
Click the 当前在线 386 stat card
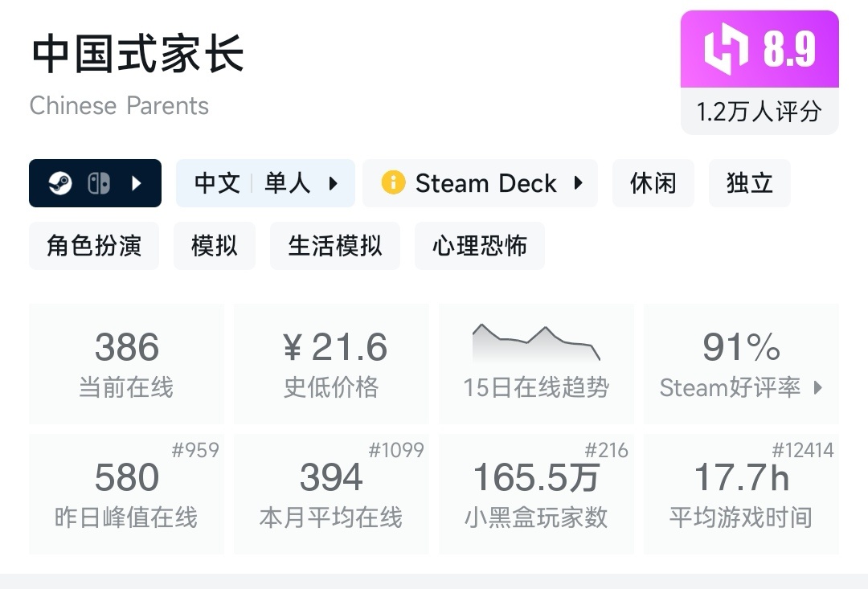[x=126, y=363]
